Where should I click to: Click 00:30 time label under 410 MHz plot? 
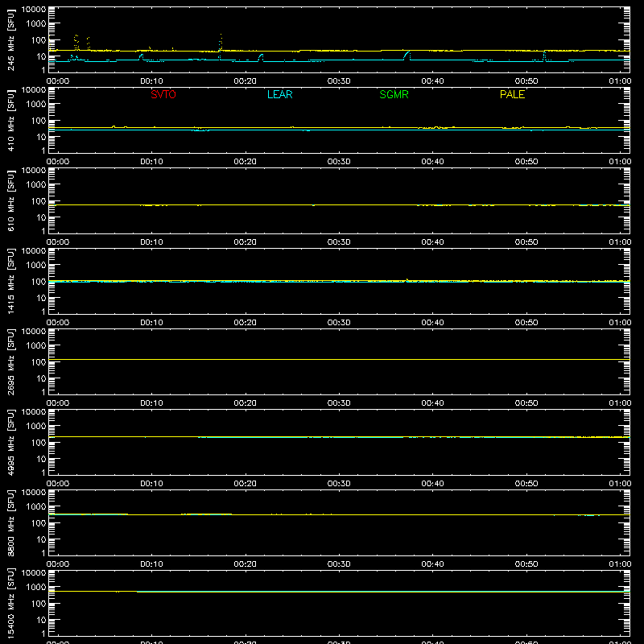click(339, 162)
